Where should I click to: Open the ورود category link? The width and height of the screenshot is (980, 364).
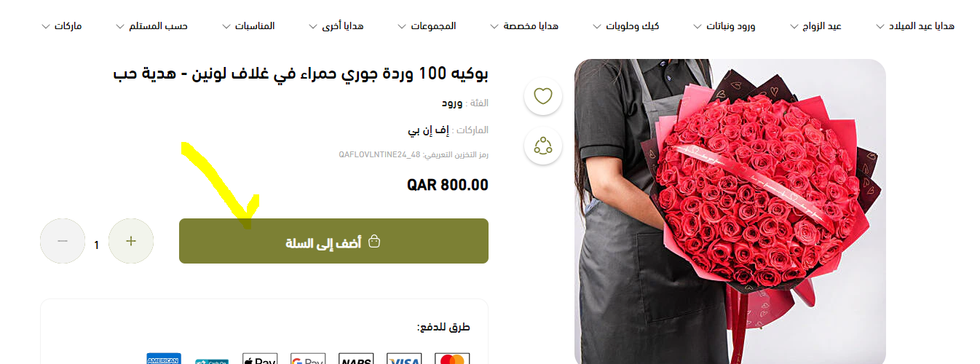(453, 103)
